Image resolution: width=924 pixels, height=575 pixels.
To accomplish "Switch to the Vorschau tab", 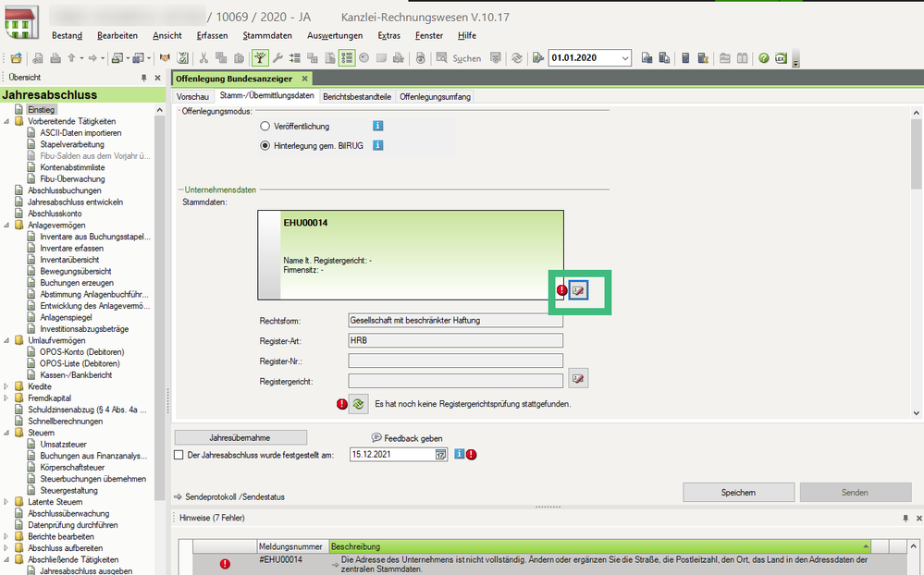I will coord(192,97).
